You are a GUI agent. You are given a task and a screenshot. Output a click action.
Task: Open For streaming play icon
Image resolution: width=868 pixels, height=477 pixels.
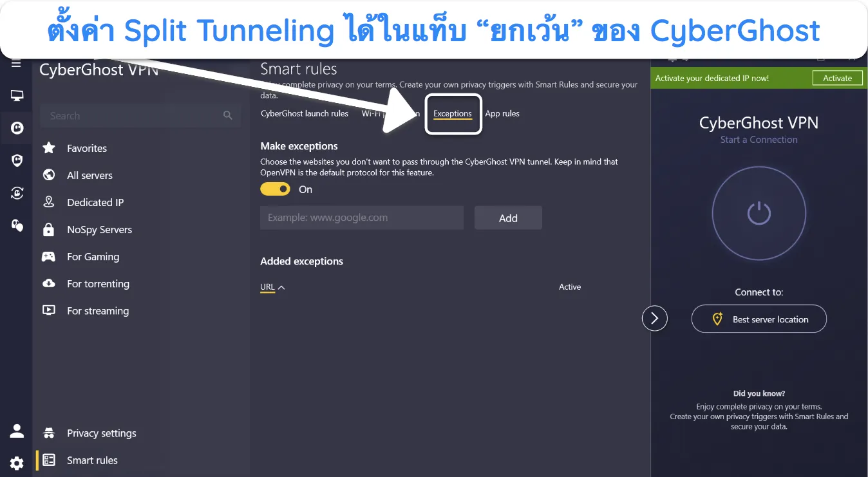[49, 311]
